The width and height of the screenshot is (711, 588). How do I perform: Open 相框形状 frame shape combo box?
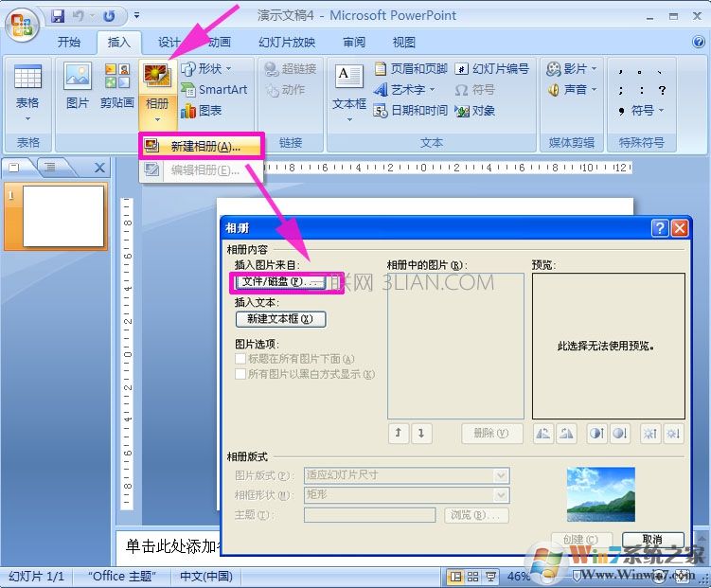(x=407, y=494)
